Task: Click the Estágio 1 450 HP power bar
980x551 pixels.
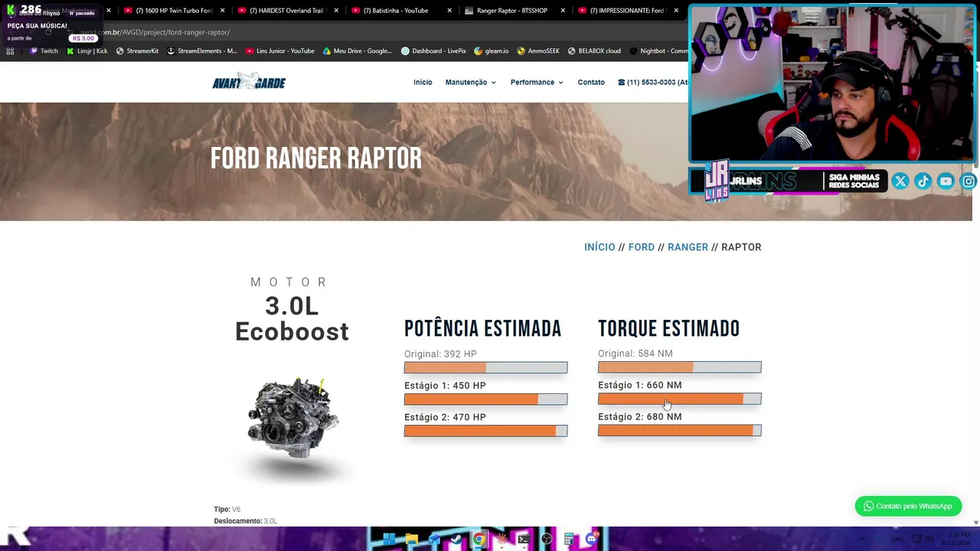Action: pyautogui.click(x=485, y=399)
